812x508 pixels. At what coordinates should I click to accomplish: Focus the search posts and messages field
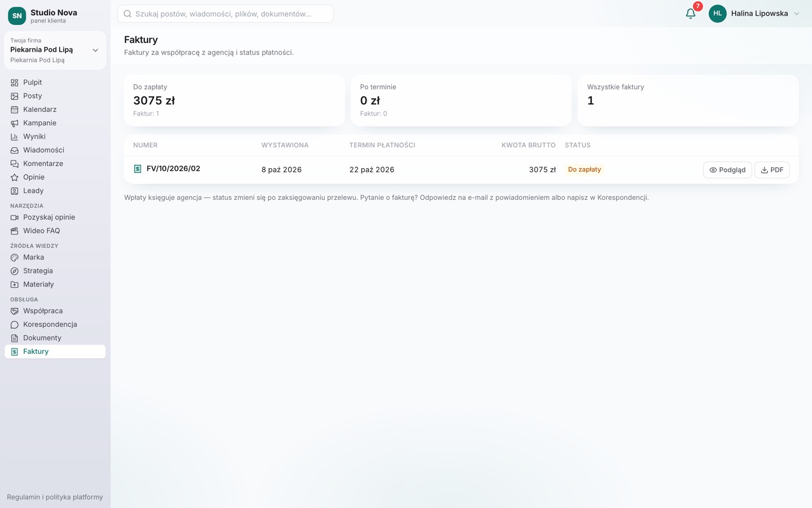(226, 14)
